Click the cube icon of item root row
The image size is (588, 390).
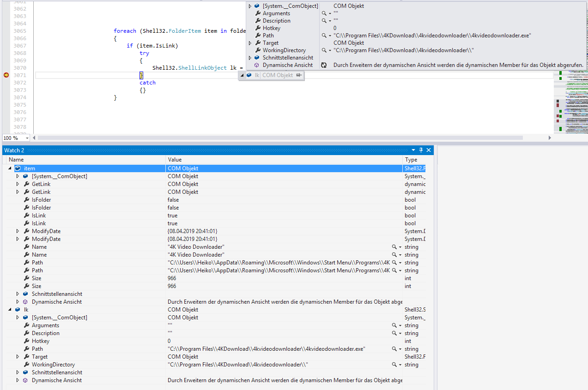tap(18, 168)
